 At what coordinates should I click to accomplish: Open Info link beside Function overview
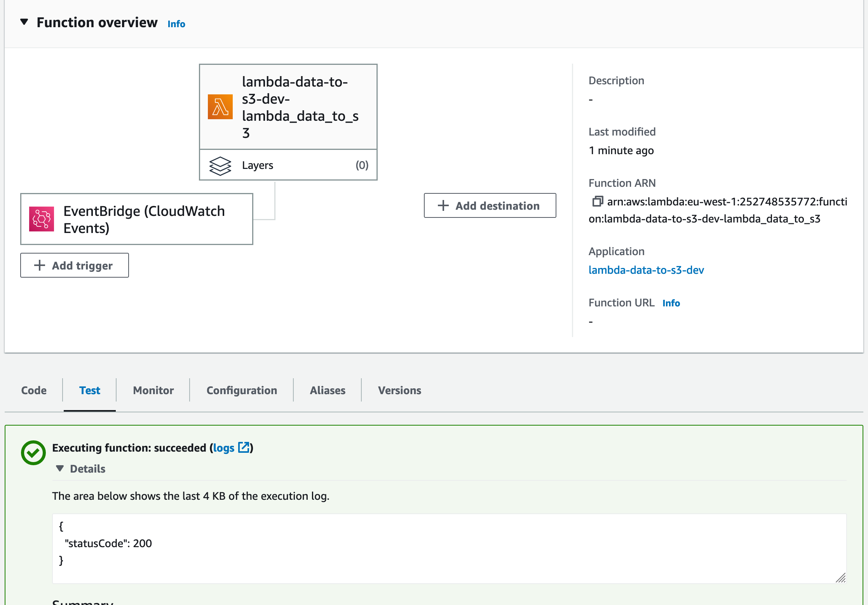176,24
